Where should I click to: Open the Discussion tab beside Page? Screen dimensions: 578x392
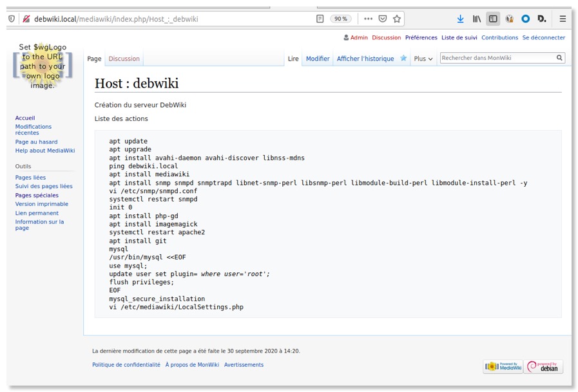[x=124, y=59]
